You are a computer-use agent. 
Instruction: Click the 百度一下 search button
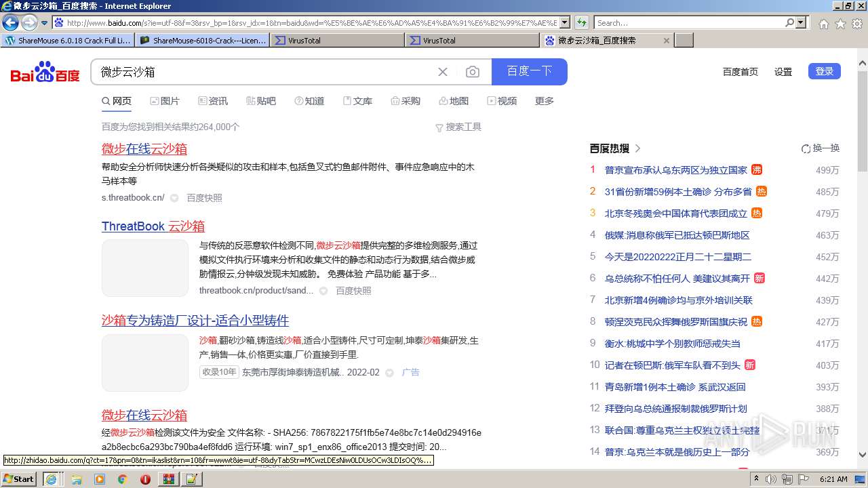pos(530,71)
